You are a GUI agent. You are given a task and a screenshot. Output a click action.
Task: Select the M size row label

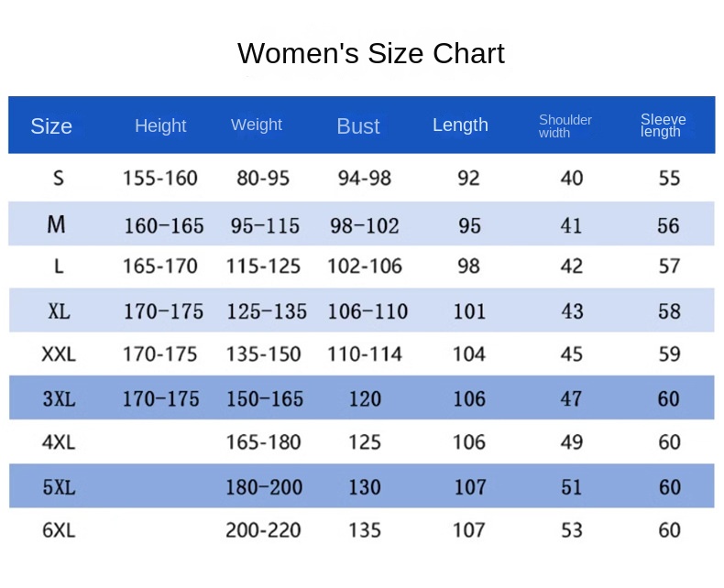tap(57, 224)
